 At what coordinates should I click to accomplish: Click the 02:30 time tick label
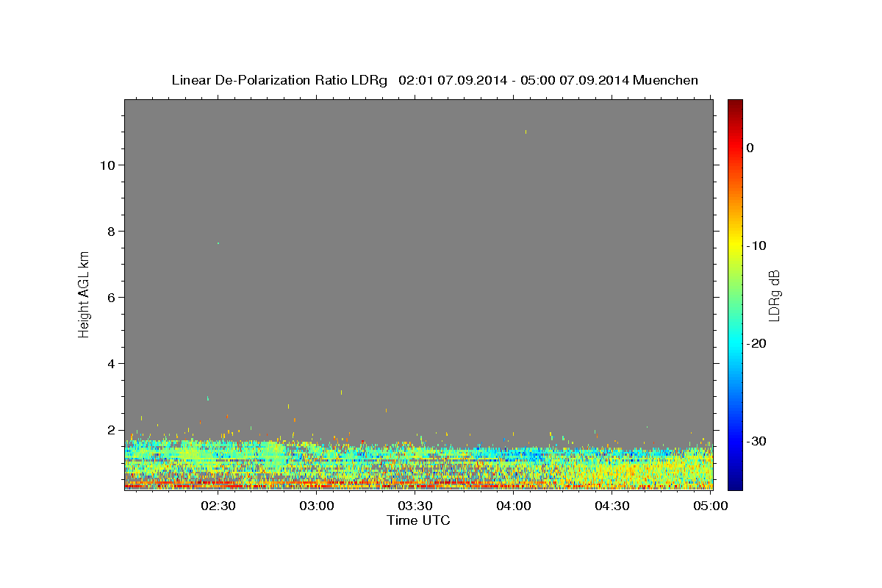tap(218, 506)
